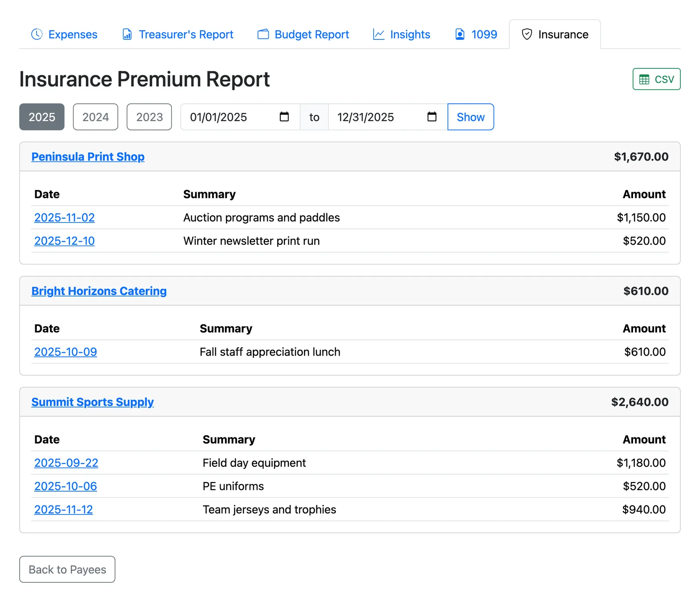Click the Insurance Premium Report heading
The width and height of the screenshot is (700, 602).
[144, 79]
